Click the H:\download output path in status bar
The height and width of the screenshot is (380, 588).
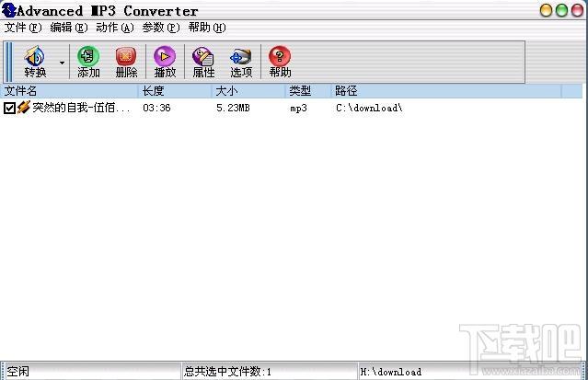[391, 372]
